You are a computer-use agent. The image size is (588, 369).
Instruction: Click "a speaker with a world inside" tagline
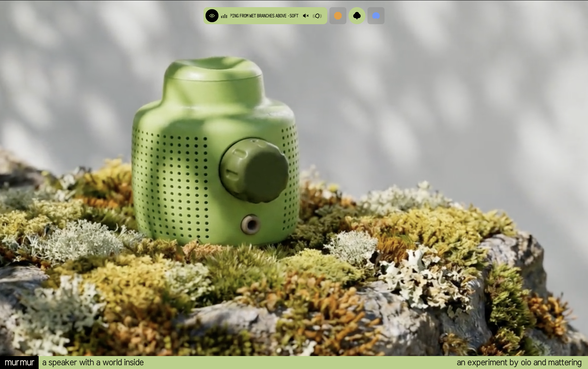point(93,362)
